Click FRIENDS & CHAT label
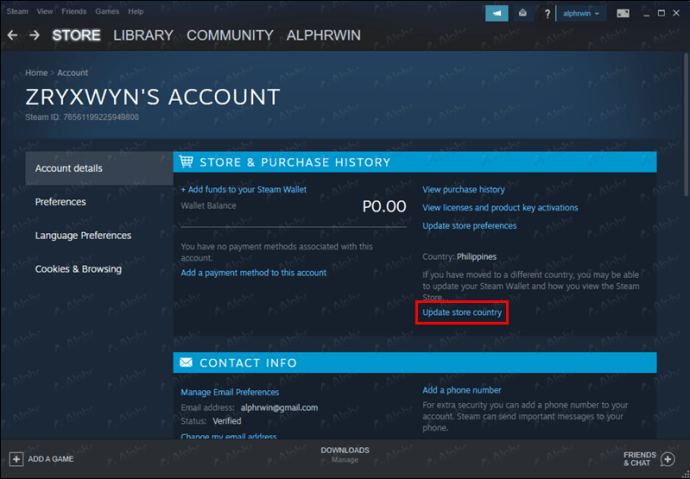This screenshot has height=479, width=690. [x=640, y=459]
